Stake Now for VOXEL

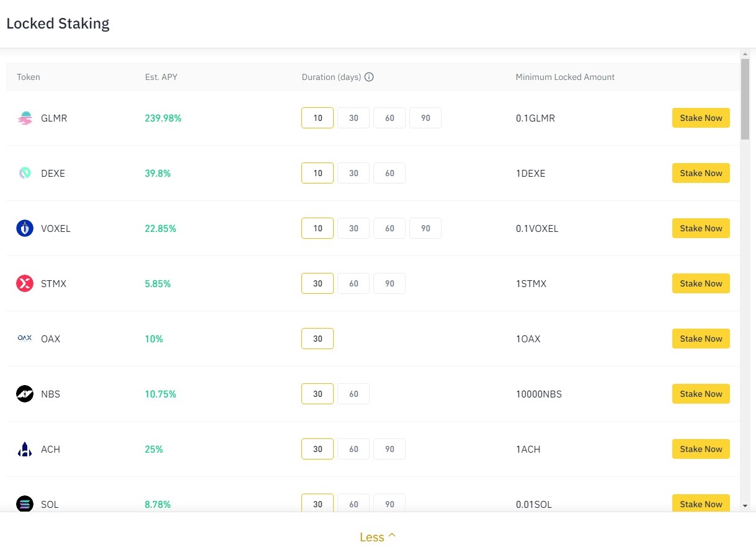[x=701, y=228]
